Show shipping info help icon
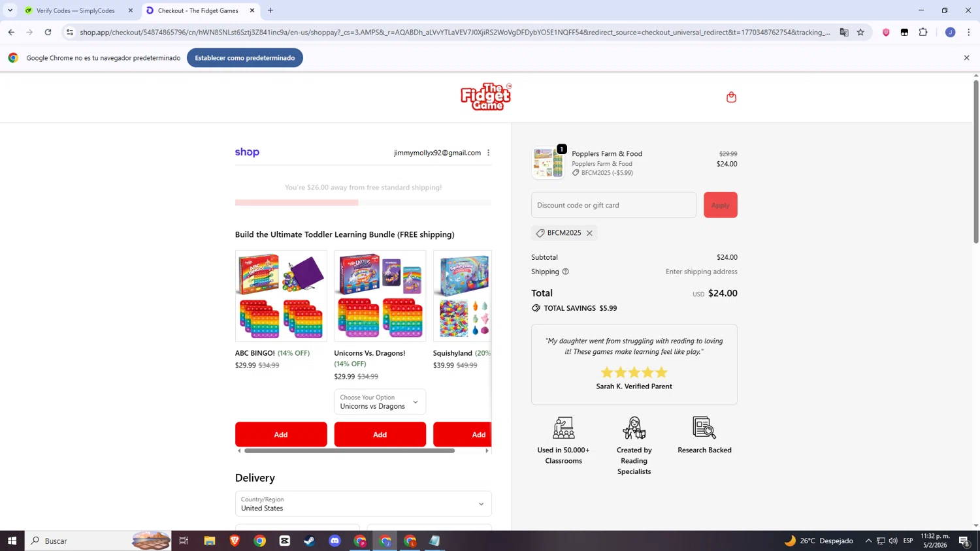The image size is (980, 551). coord(565,272)
